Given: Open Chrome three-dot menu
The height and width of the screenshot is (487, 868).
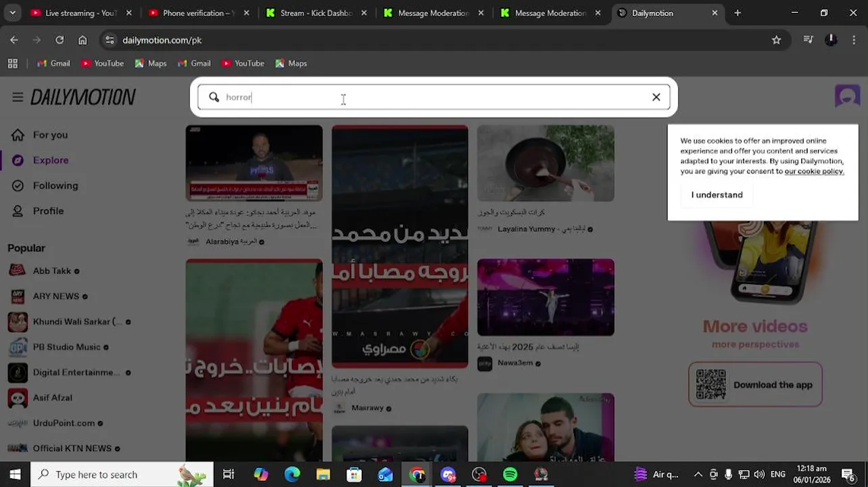Looking at the screenshot, I should 853,40.
